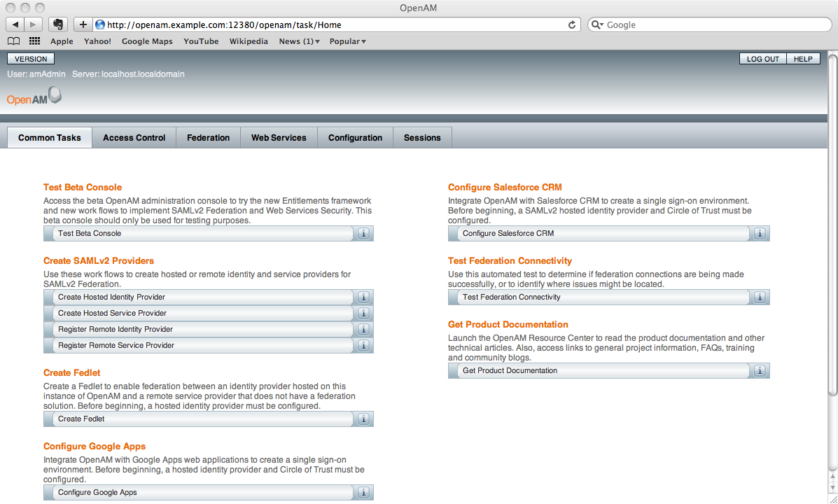Image resolution: width=838 pixels, height=504 pixels.
Task: Click info icon for Create Hosted Service Provider
Action: (x=363, y=313)
